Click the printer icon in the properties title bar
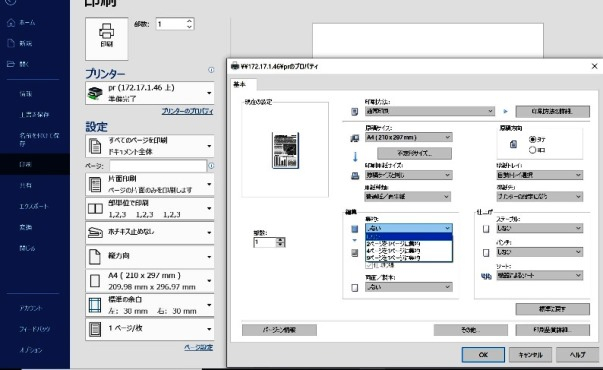 (x=235, y=66)
